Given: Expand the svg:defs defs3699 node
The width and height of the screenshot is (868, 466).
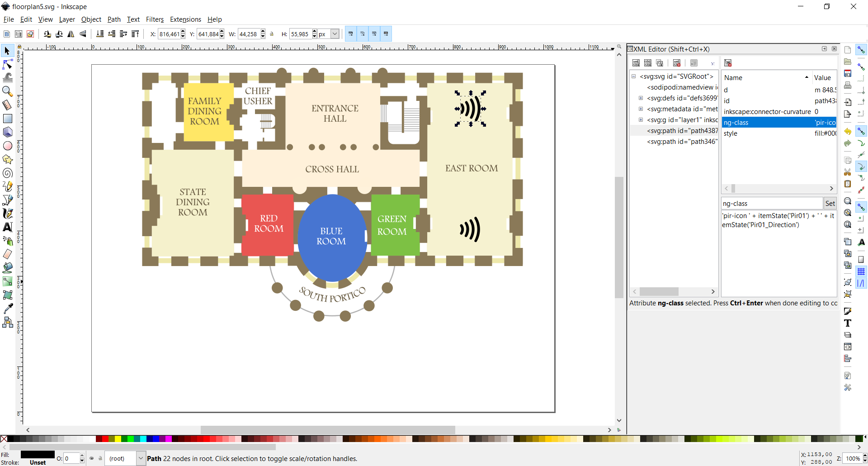Looking at the screenshot, I should coord(641,98).
